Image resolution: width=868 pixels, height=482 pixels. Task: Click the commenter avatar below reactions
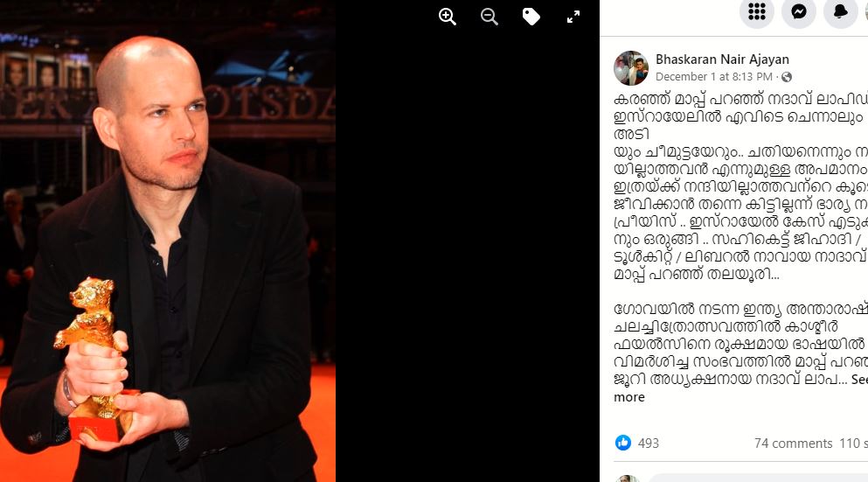pos(628,479)
